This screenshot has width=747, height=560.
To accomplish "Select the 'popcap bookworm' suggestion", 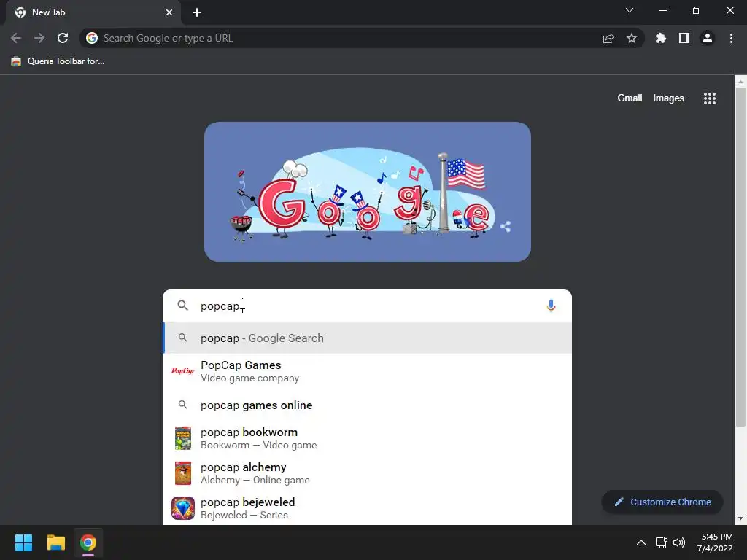I will 368,438.
